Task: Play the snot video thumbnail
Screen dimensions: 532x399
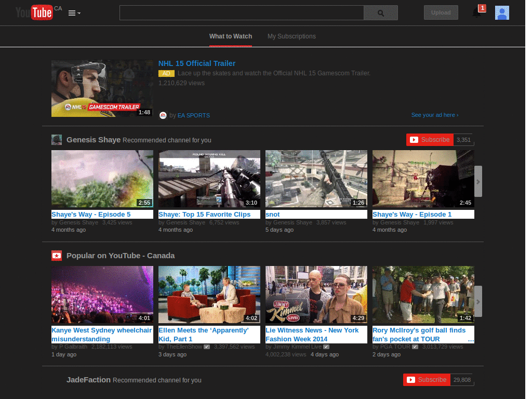Action: coord(316,179)
